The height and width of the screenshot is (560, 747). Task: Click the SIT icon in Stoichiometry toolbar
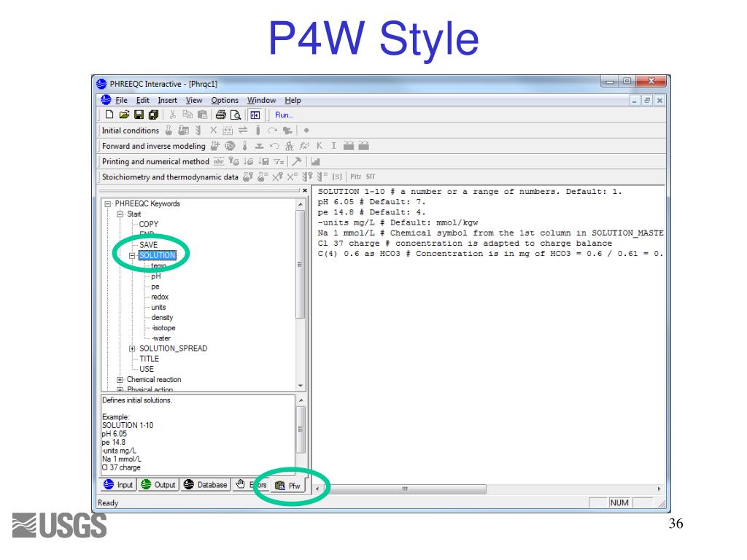tap(371, 176)
